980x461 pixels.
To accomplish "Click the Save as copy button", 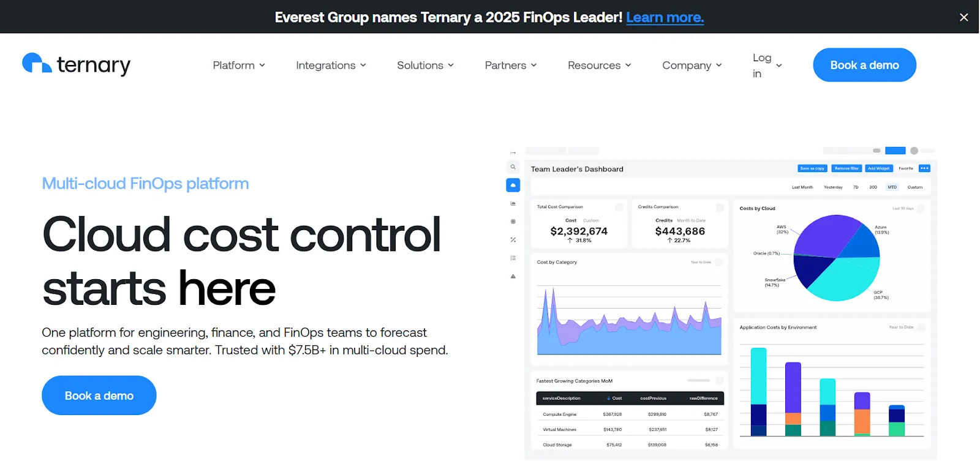I will tap(812, 168).
